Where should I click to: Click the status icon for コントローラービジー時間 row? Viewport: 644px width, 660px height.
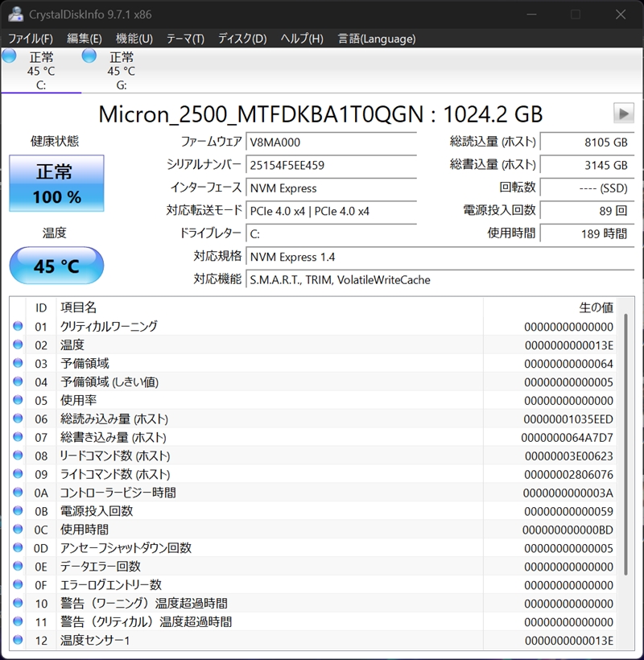point(18,492)
